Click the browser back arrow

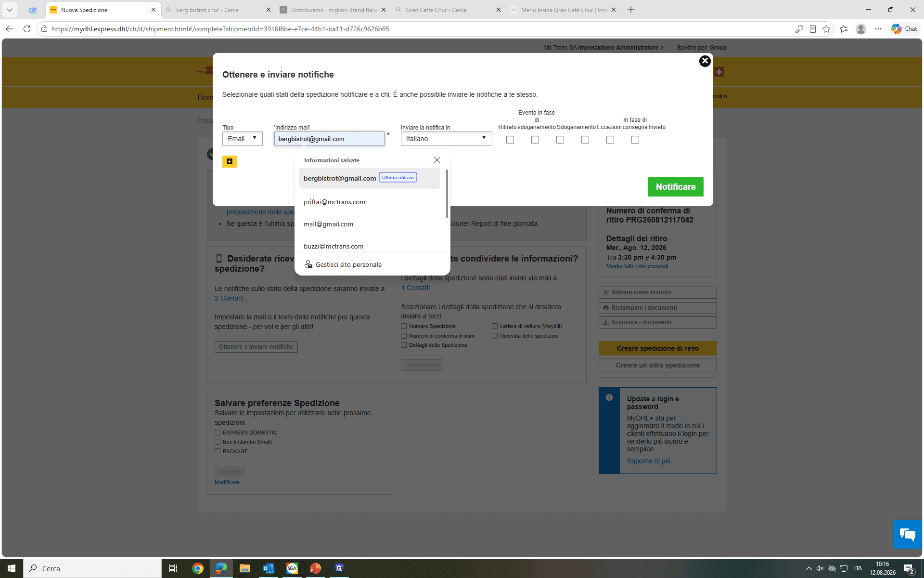[x=9, y=29]
